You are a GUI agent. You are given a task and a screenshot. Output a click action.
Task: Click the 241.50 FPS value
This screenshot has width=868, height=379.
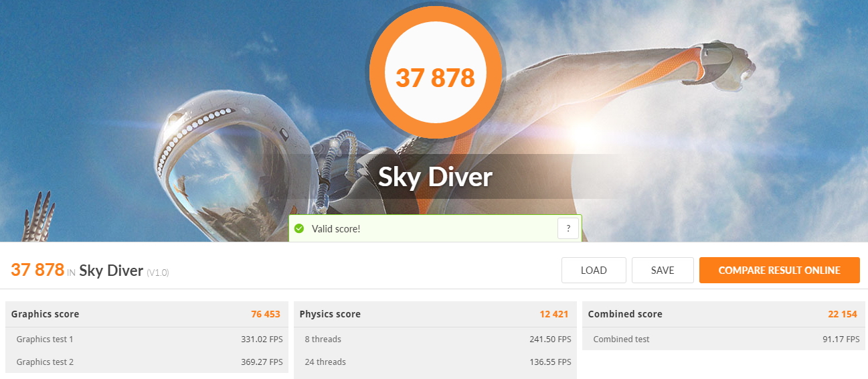[x=550, y=339]
